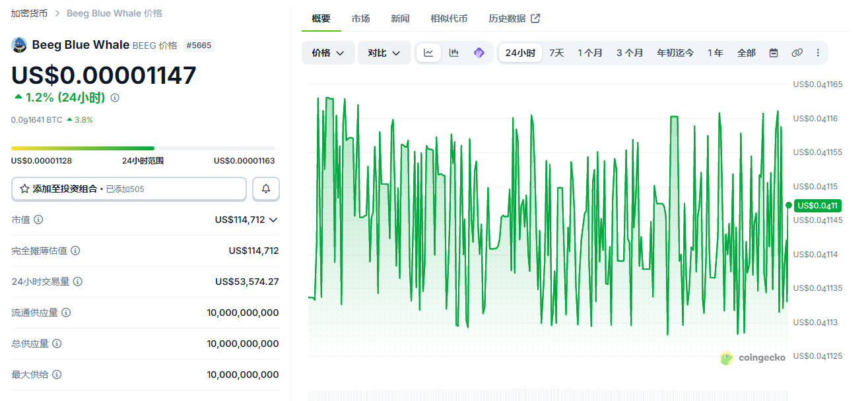The height and width of the screenshot is (401, 868).
Task: Open the 价格 dropdown
Action: click(328, 53)
